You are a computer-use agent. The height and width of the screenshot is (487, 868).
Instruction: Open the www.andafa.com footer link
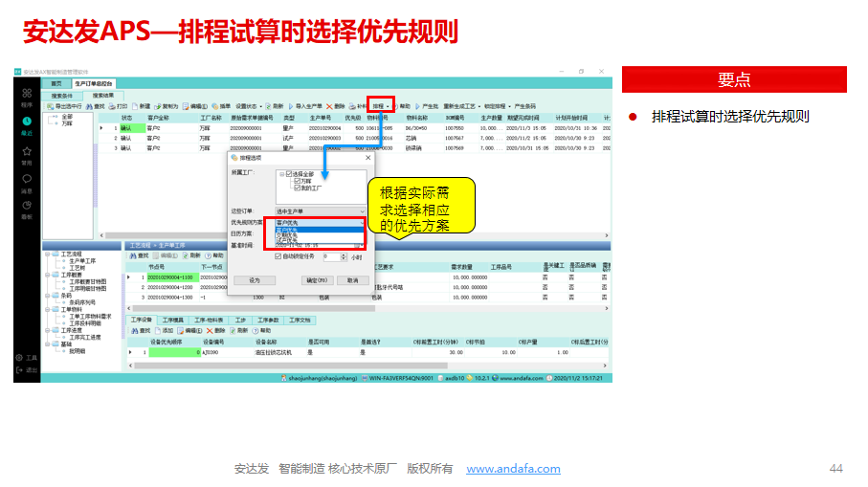[x=513, y=469]
